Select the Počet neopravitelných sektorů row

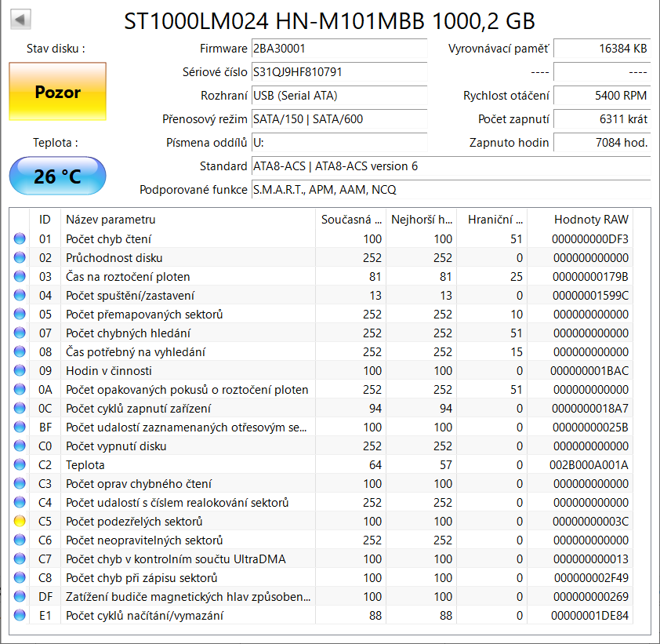tap(188, 540)
